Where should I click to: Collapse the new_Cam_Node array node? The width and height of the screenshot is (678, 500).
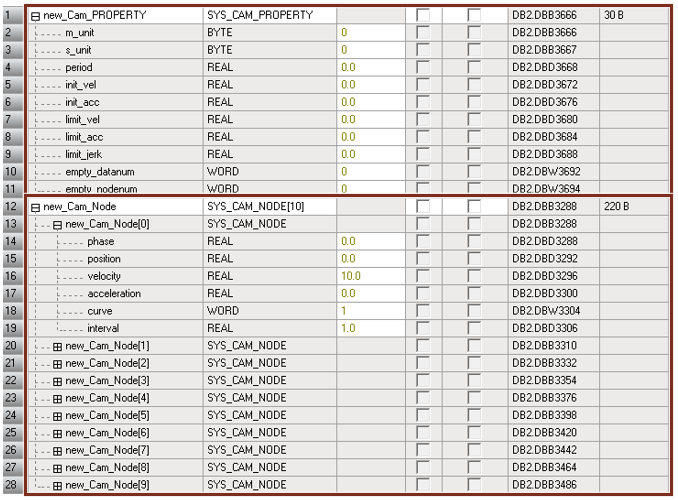pos(36,207)
